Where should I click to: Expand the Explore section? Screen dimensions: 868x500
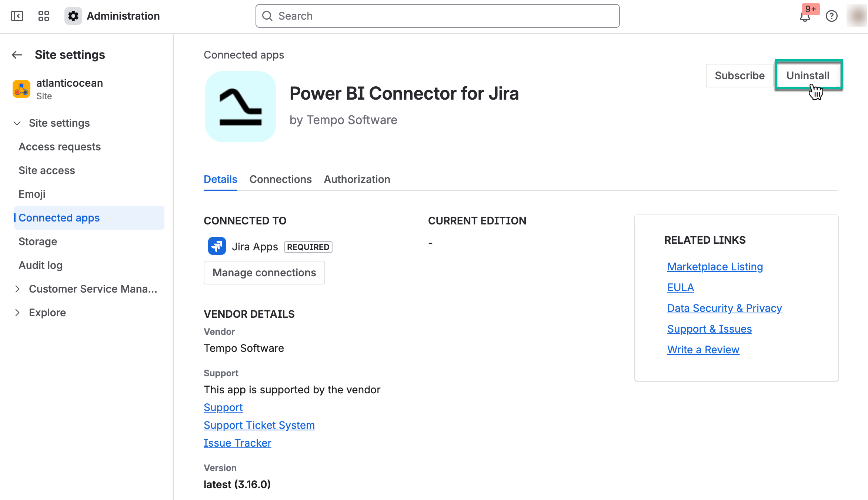(x=17, y=312)
